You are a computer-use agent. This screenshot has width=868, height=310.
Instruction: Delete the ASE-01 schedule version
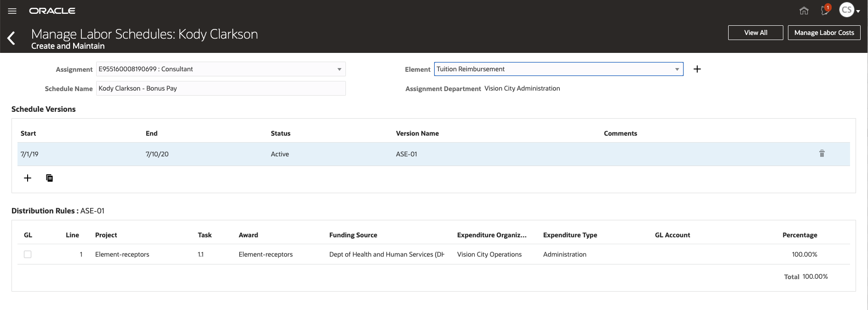(822, 154)
